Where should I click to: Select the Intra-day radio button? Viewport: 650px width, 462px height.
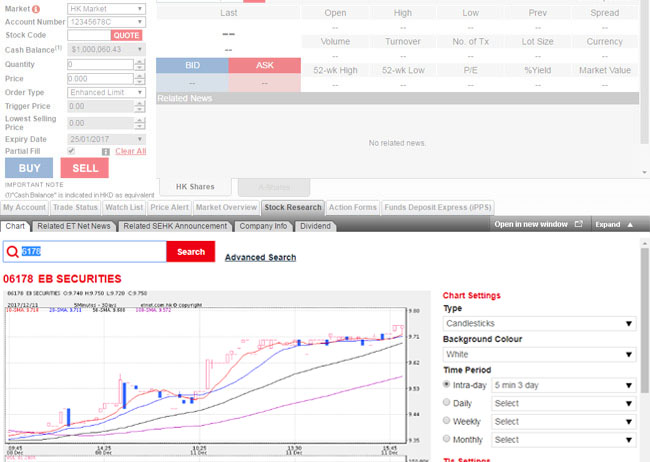(446, 384)
